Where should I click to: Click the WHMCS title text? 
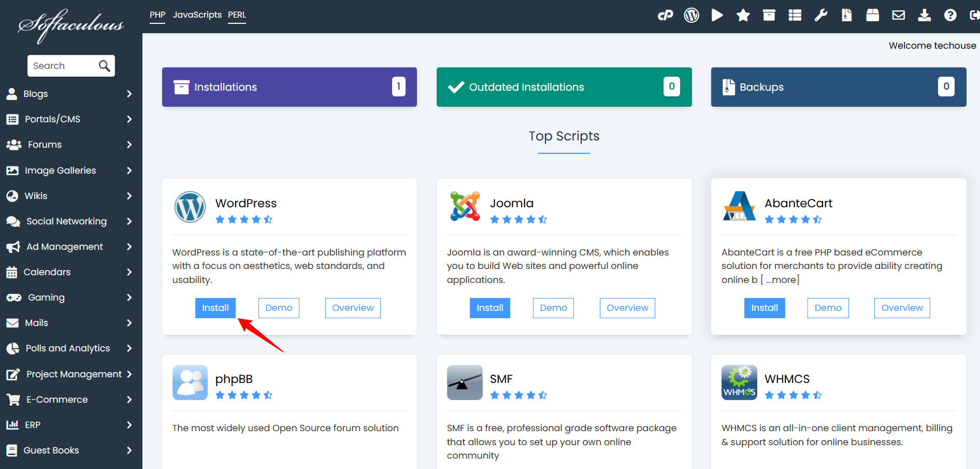point(787,379)
